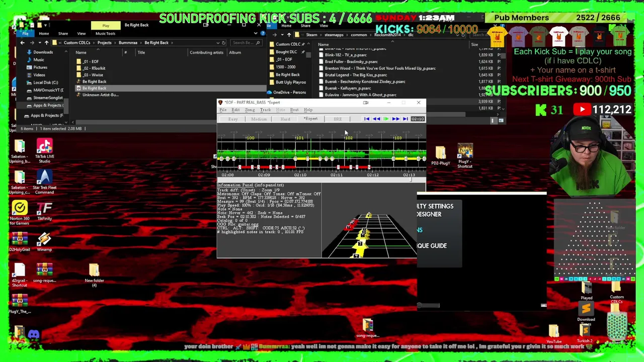Launch Winamp from the desktop
This screenshot has height=362, width=644.
pyautogui.click(x=44, y=242)
